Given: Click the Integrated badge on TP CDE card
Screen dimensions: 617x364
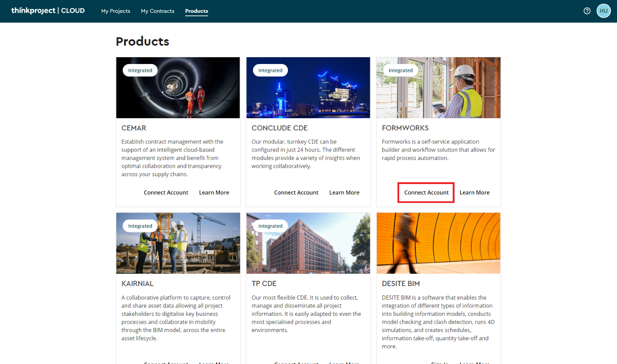Looking at the screenshot, I should (x=270, y=226).
